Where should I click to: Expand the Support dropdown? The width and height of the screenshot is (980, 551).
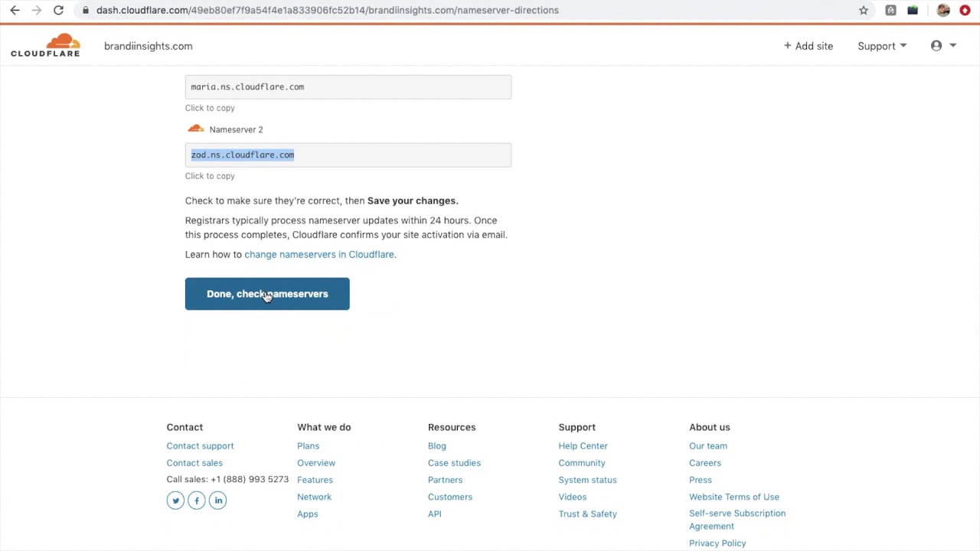[x=882, y=46]
